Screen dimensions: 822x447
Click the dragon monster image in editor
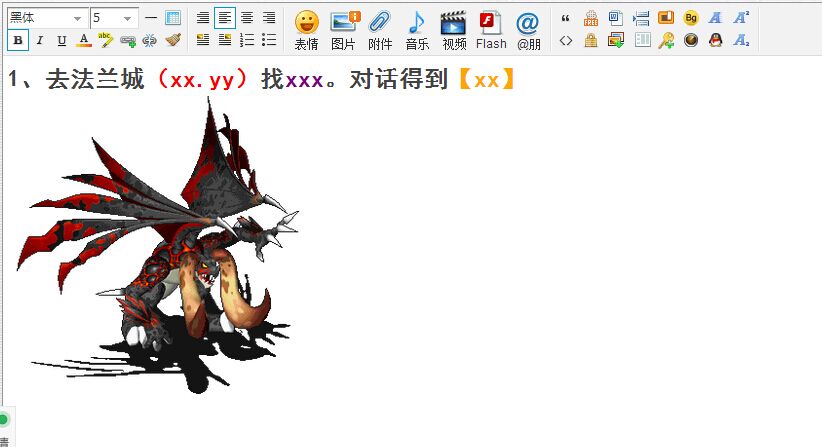(160, 250)
